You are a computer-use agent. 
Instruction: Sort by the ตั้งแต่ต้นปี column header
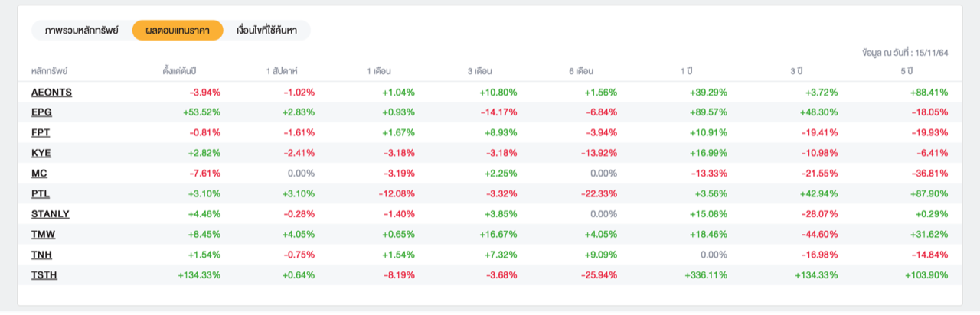[180, 71]
